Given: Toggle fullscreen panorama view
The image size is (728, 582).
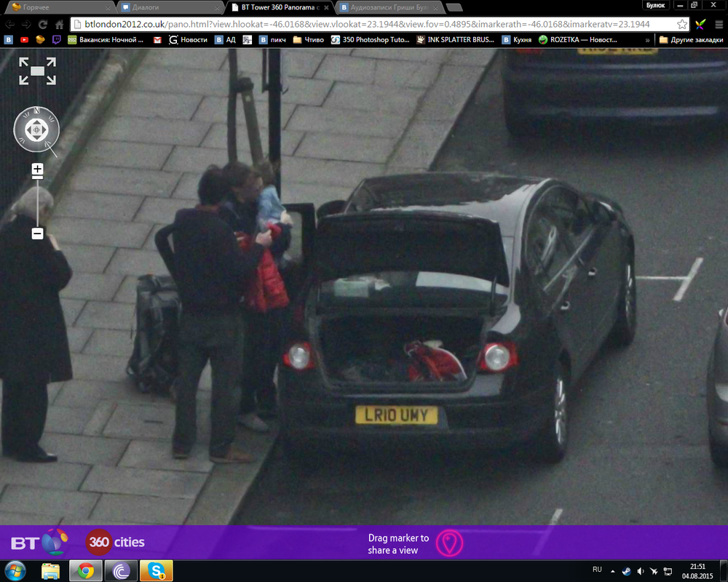Looking at the screenshot, I should point(38,71).
